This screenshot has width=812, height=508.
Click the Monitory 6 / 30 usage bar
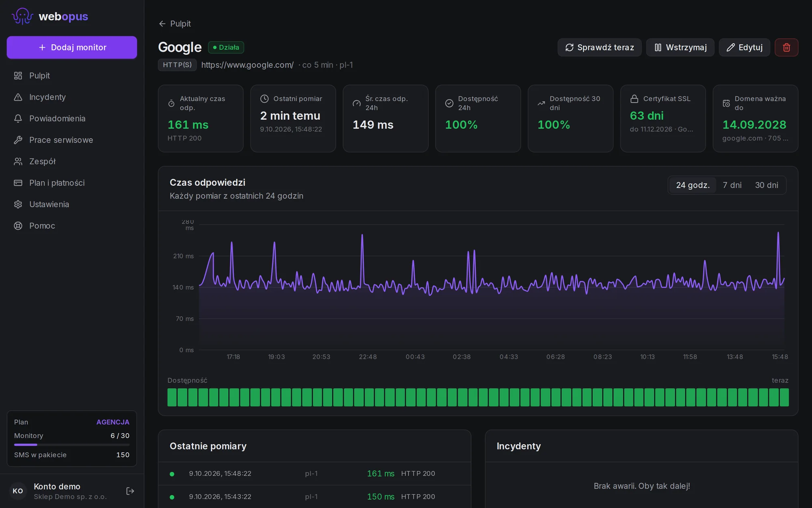point(72,445)
